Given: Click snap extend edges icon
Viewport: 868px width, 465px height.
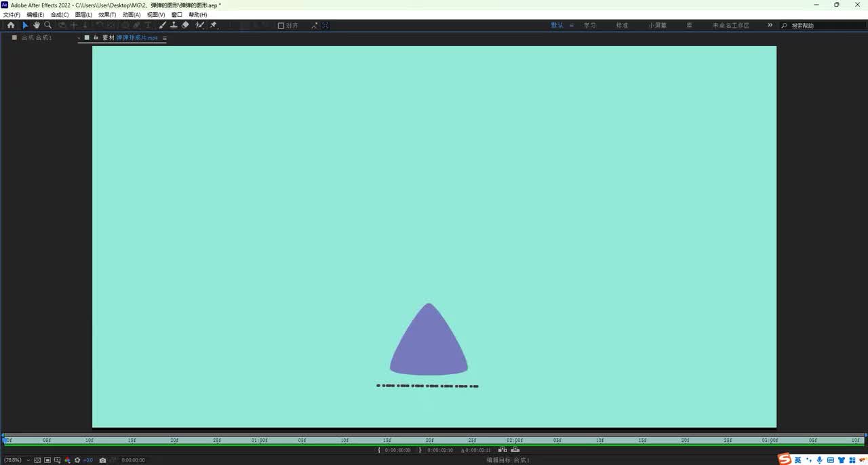Looking at the screenshot, I should click(315, 26).
